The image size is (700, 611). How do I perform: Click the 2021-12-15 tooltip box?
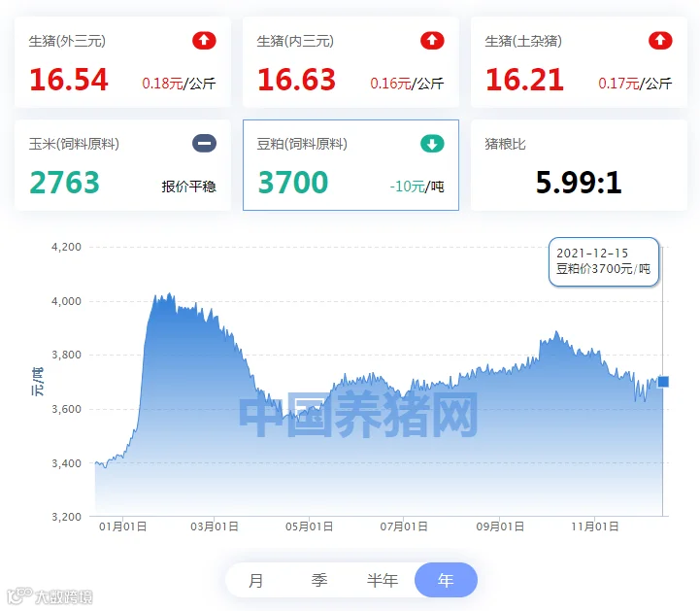[604, 261]
